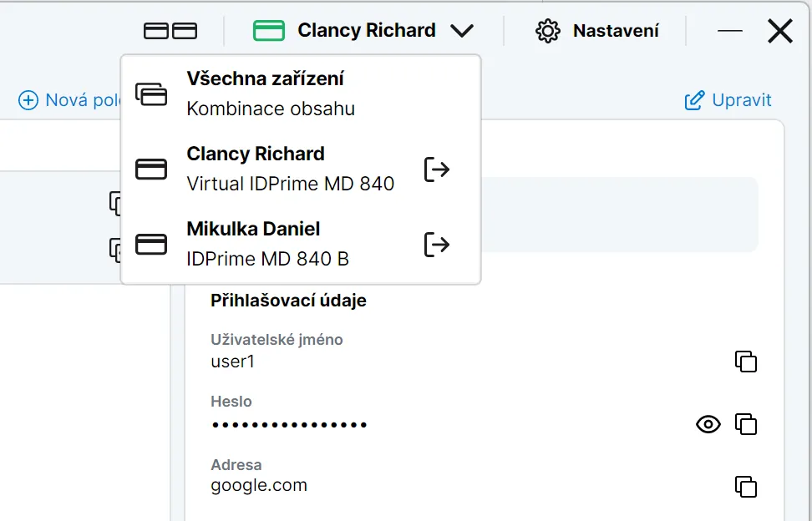Select Mikulka Daniel IDPrime MD 840 B
Screen dimensions: 812x521
(301, 244)
